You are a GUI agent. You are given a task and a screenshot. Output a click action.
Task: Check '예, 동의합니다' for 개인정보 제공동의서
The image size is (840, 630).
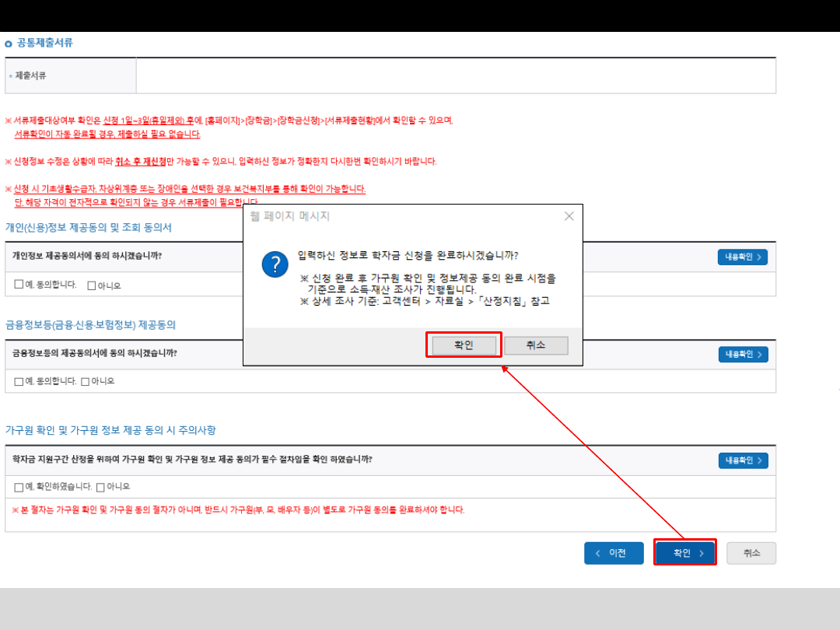coord(19,285)
